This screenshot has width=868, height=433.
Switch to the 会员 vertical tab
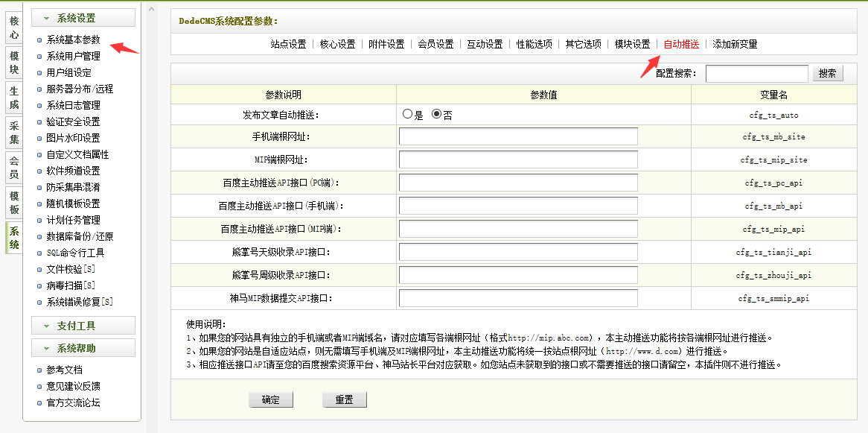[14, 168]
